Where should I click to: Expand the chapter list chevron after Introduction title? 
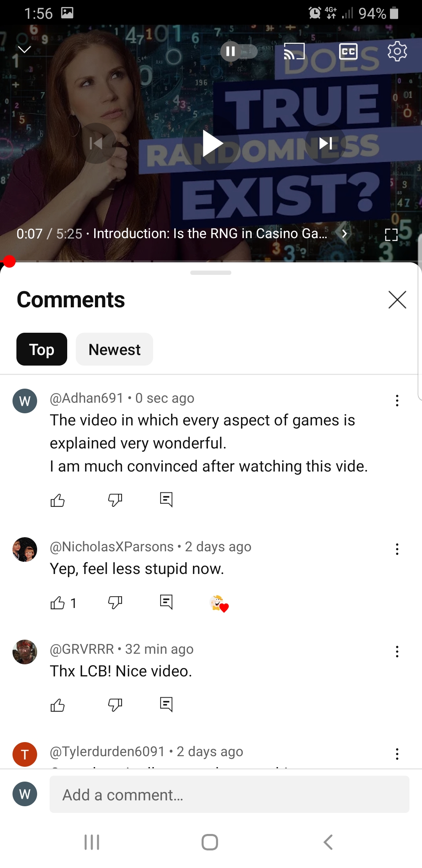click(344, 233)
